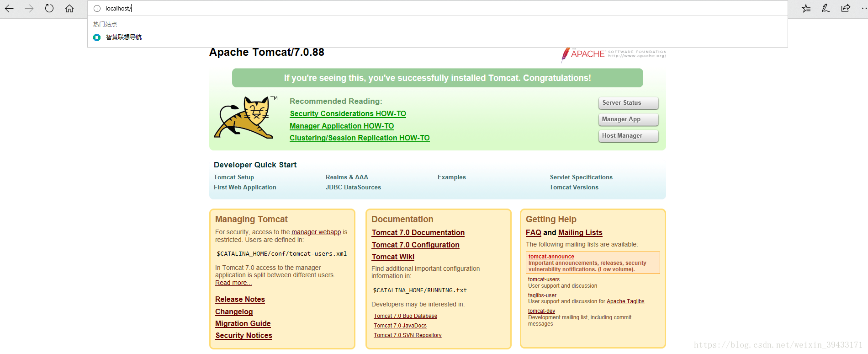The image size is (868, 354).
Task: Click the congratulations banner text
Action: click(x=438, y=78)
